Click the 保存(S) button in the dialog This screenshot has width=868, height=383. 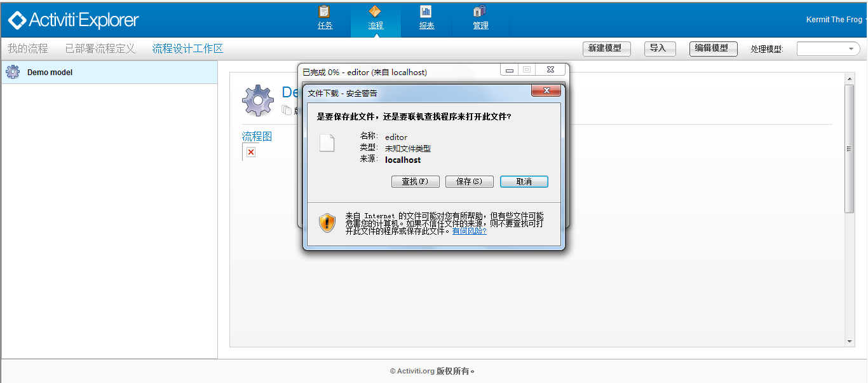point(470,181)
